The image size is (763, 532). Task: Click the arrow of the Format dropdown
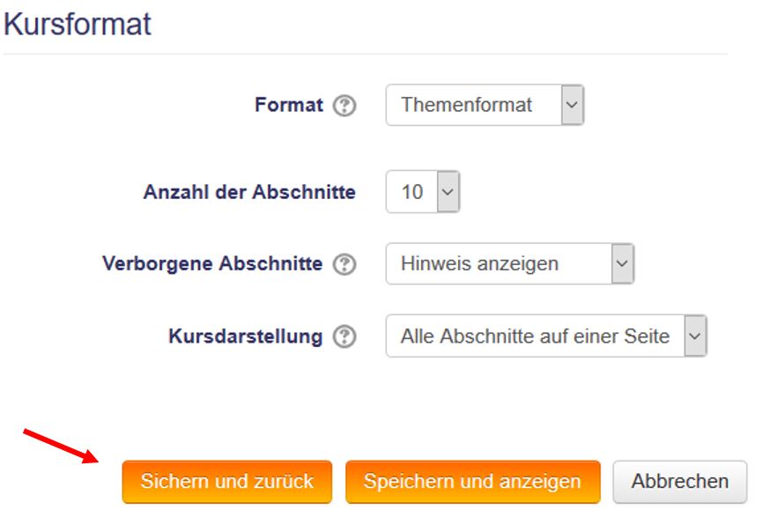[573, 106]
